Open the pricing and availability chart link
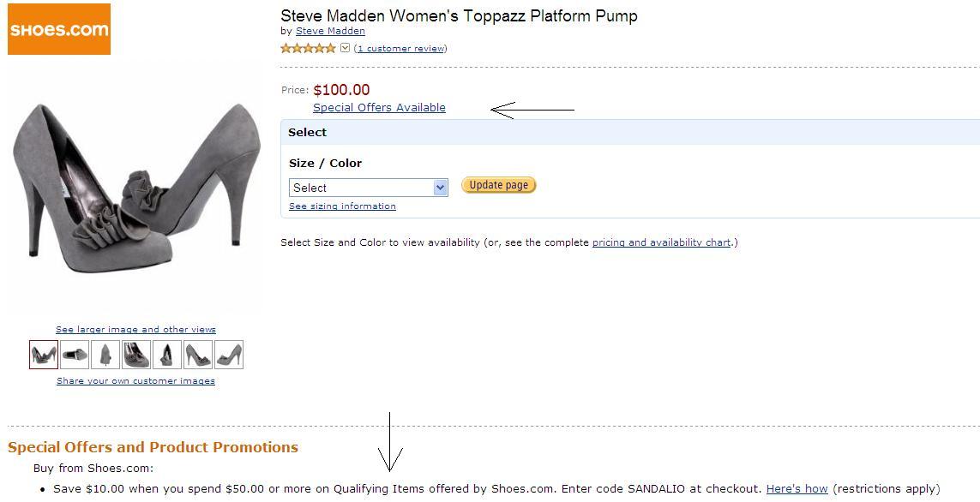This screenshot has height=502, width=980. (x=661, y=242)
